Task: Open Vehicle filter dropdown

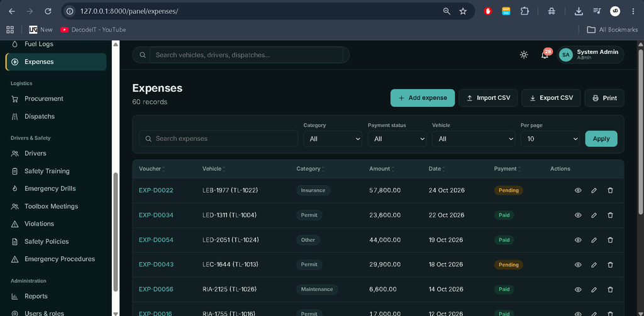Action: coord(474,139)
